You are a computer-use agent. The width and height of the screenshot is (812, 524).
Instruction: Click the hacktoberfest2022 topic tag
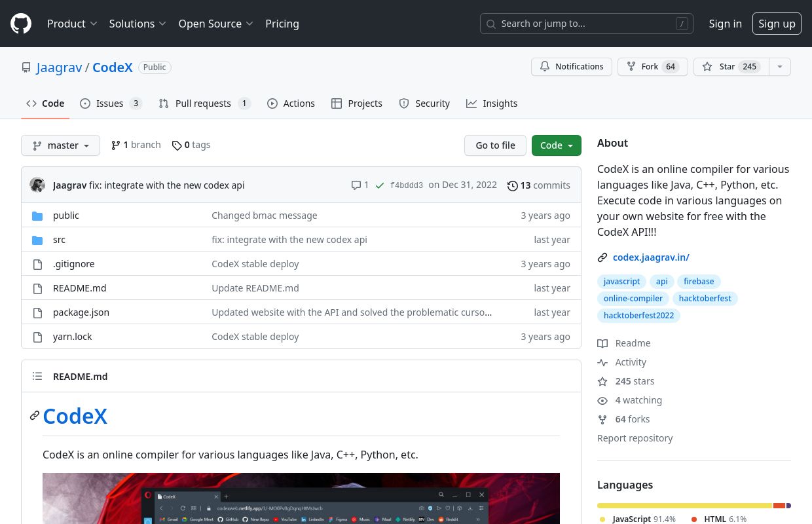coord(638,315)
